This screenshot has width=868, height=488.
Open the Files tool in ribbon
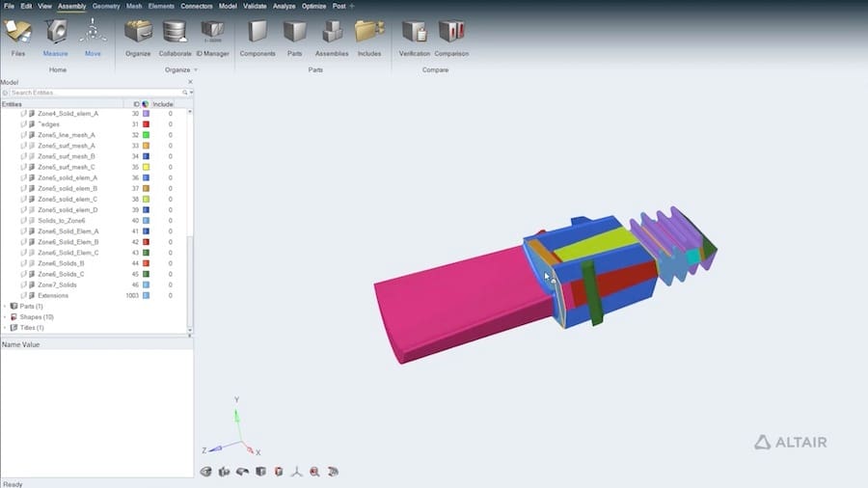(x=17, y=38)
